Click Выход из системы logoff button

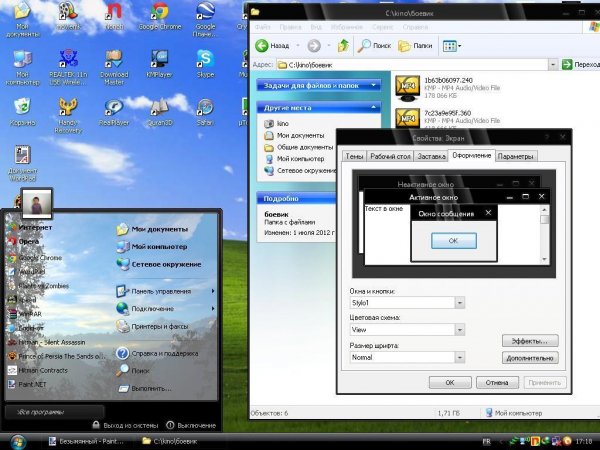coord(126,425)
